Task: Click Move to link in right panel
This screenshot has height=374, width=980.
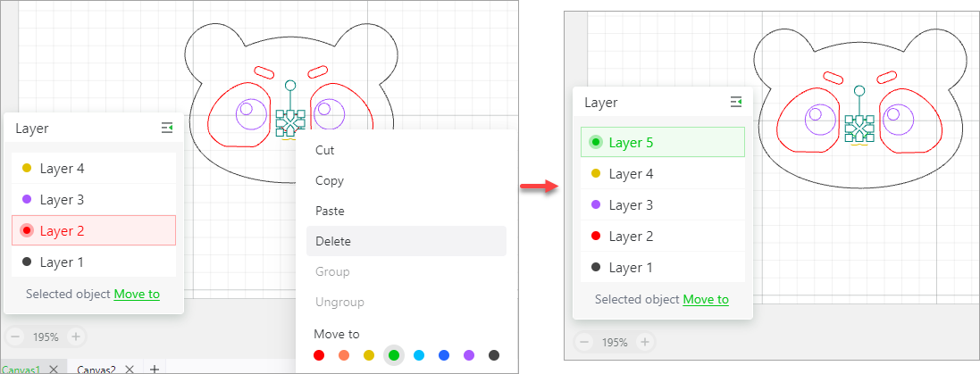Action: coord(706,300)
